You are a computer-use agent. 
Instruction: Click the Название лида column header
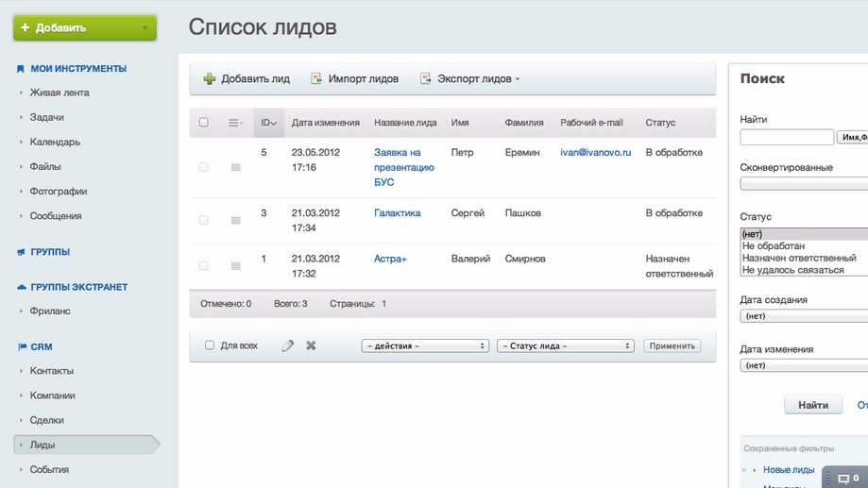click(x=405, y=123)
